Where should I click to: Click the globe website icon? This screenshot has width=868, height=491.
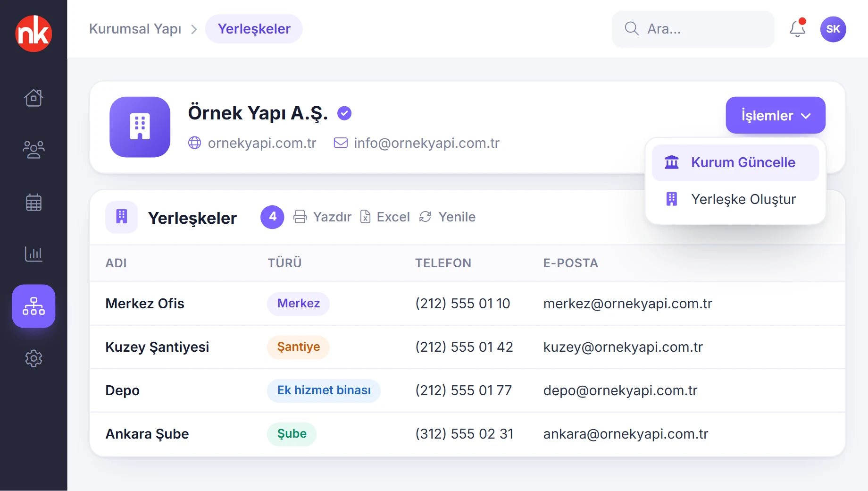(194, 143)
